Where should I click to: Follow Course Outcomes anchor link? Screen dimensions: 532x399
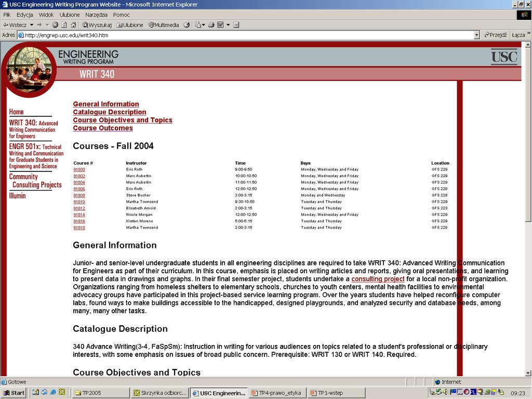pos(103,128)
